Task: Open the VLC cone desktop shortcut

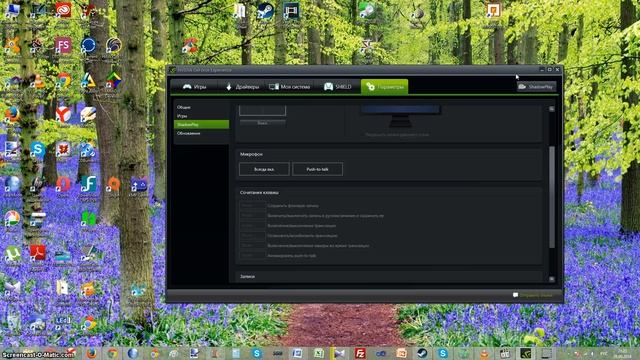Action: 38,81
